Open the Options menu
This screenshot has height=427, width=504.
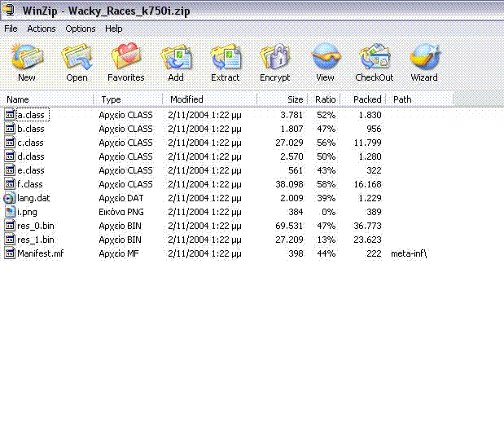[81, 29]
